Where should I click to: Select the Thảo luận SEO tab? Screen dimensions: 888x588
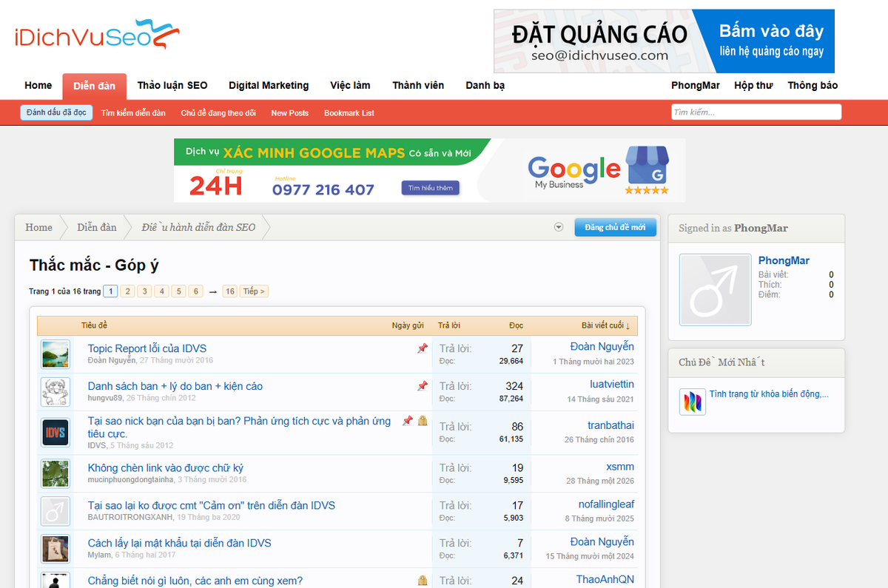pyautogui.click(x=172, y=86)
